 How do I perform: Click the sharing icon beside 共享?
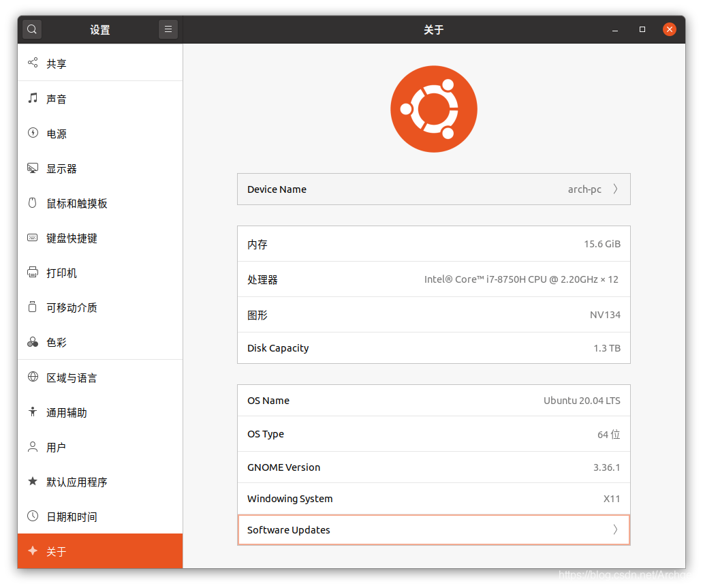pos(33,63)
